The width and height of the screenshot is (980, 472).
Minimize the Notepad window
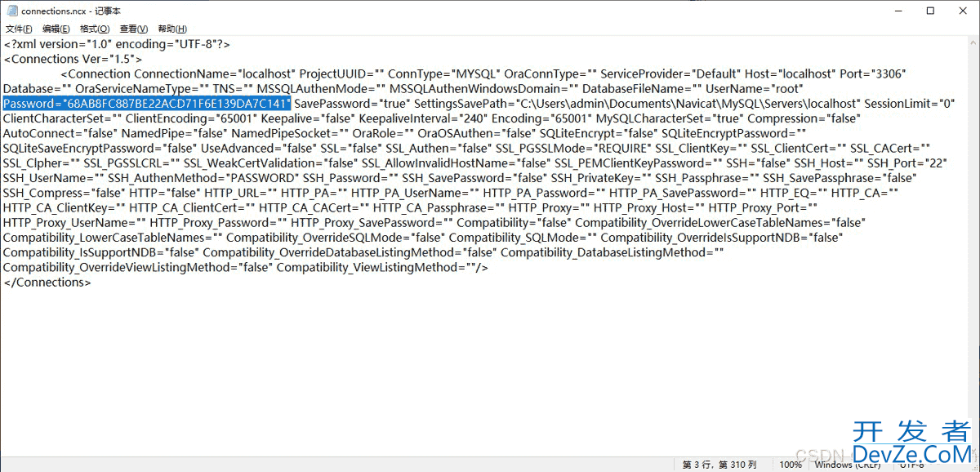[x=893, y=11]
